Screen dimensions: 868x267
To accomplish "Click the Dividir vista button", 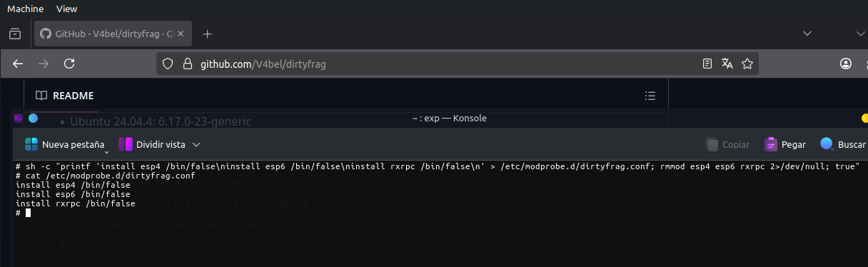I will point(152,144).
